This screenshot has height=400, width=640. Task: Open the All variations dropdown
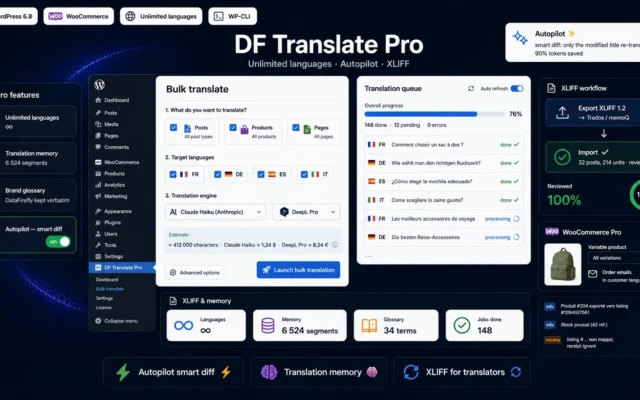(614, 258)
